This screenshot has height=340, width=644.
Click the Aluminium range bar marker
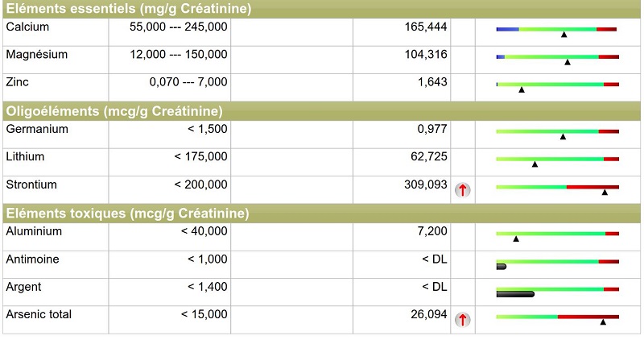516,238
